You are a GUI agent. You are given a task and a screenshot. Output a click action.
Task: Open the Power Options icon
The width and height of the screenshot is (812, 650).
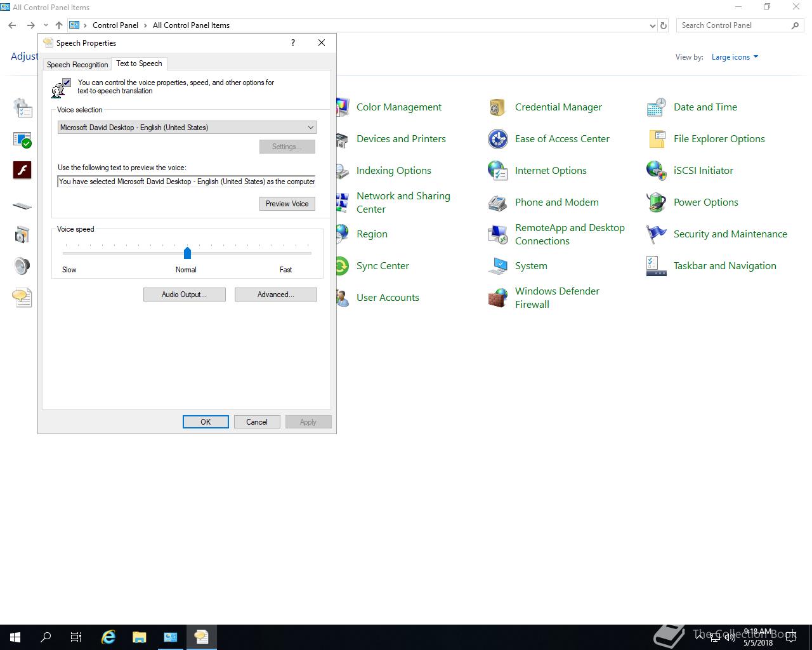coord(656,202)
